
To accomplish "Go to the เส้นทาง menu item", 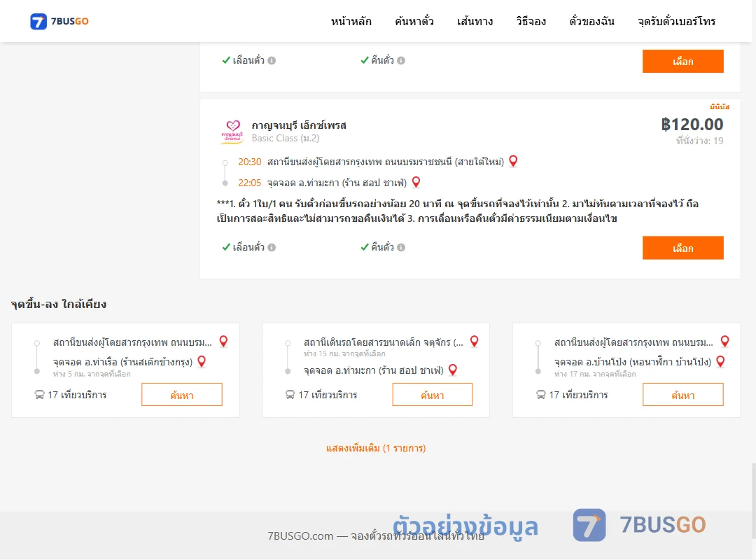I will coord(475,21).
